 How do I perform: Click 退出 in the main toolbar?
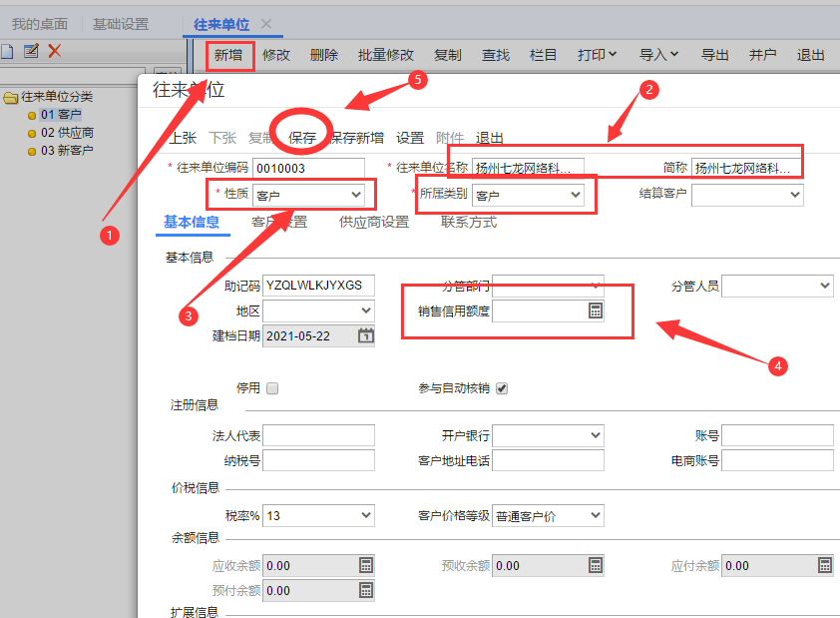point(810,55)
